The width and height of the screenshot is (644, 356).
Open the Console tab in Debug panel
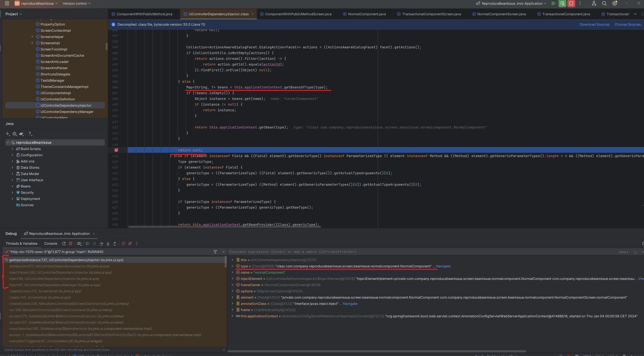pyautogui.click(x=51, y=244)
